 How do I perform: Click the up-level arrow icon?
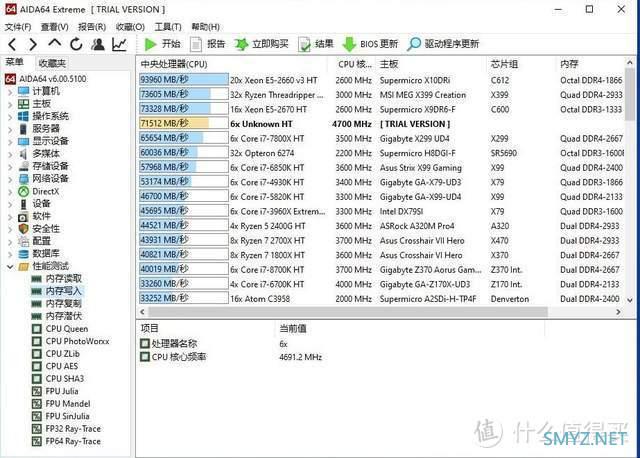pos(54,43)
